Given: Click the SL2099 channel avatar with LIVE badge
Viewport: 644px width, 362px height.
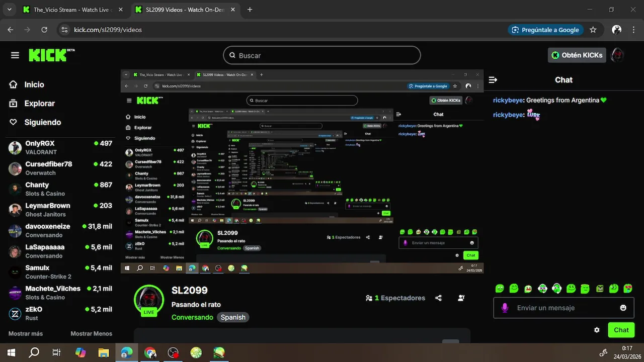Looking at the screenshot, I should [149, 301].
